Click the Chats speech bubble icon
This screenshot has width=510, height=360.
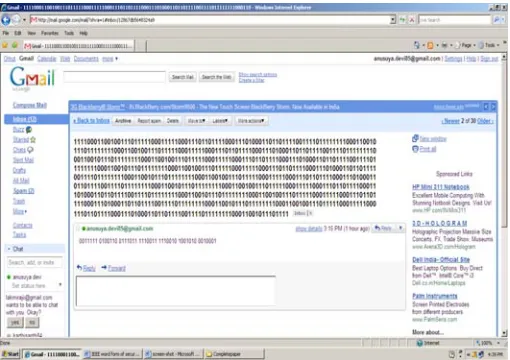30,150
